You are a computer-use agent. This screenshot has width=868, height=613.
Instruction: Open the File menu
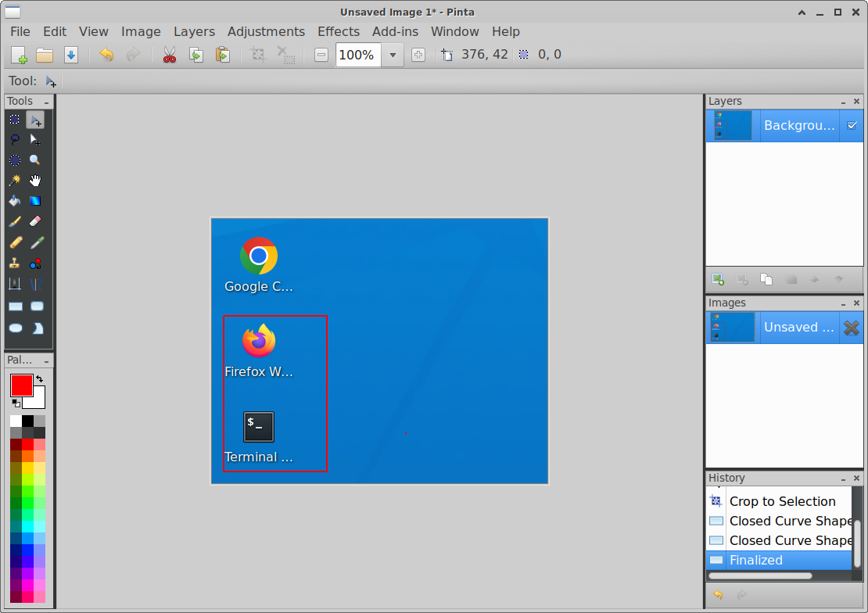coord(20,31)
